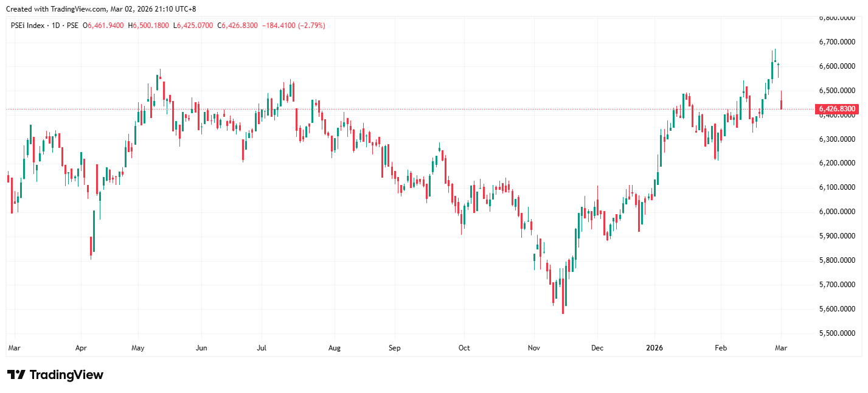The height and width of the screenshot is (393, 868).
Task: Select the low value L6,425.0700
Action: 193,26
